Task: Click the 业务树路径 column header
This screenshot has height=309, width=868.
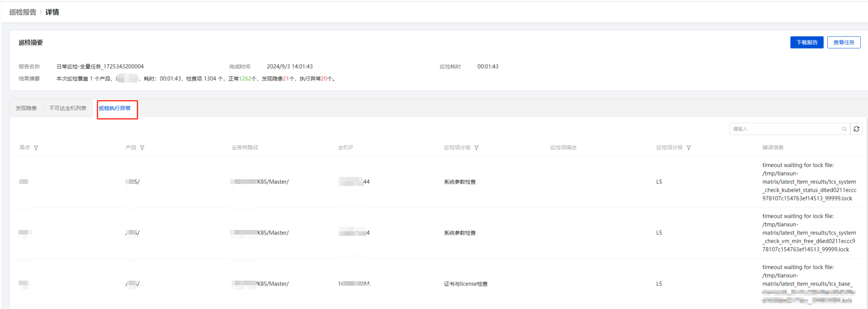Action: [x=245, y=147]
